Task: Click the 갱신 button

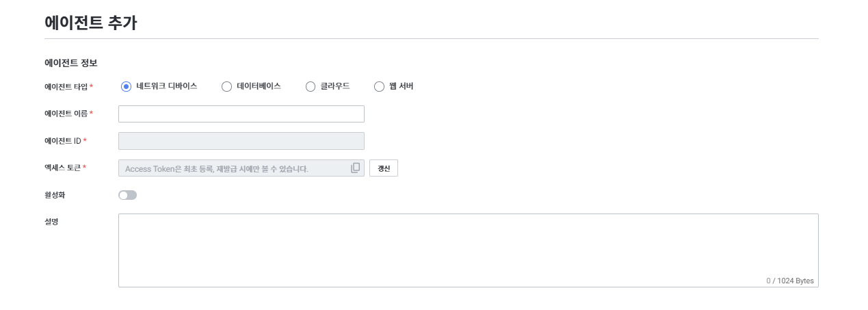Action: click(384, 168)
